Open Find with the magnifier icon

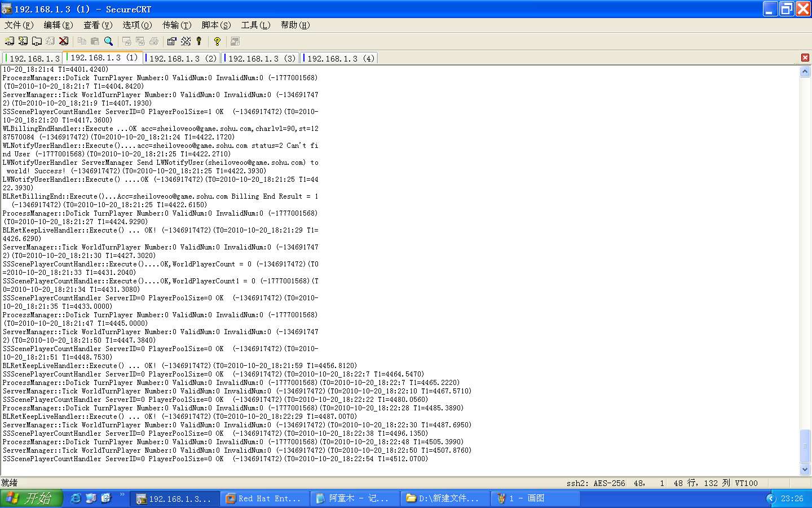coord(109,41)
